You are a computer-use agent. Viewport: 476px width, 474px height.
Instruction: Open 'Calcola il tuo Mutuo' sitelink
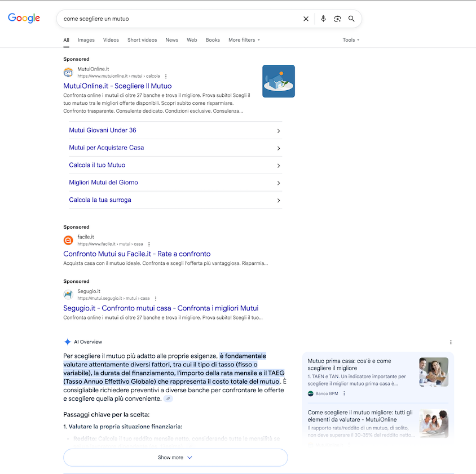coord(97,165)
